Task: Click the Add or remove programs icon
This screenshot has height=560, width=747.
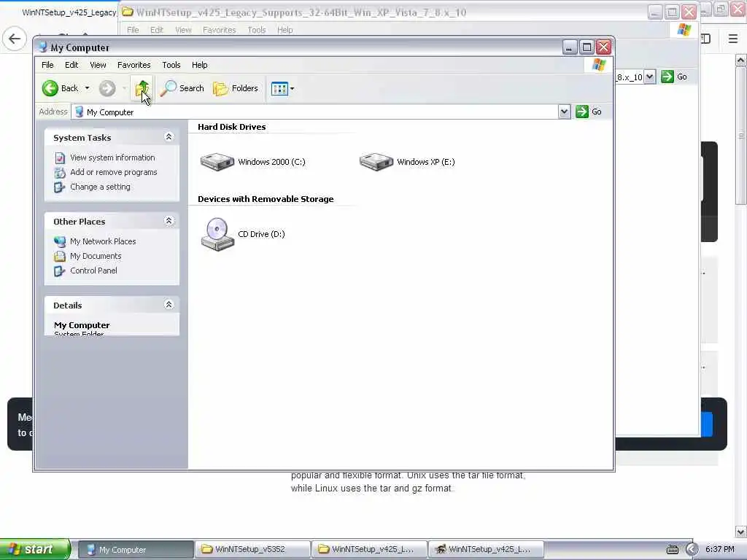Action: click(x=60, y=172)
